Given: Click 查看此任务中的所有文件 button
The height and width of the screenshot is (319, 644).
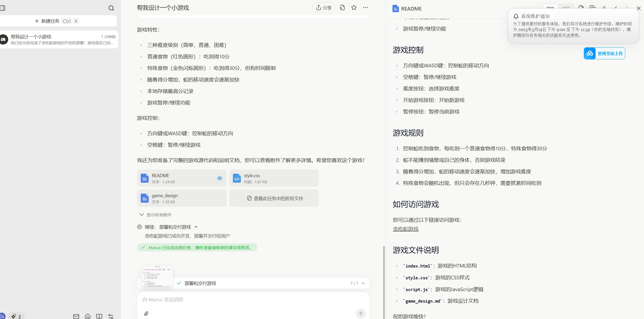Looking at the screenshot, I should [274, 198].
